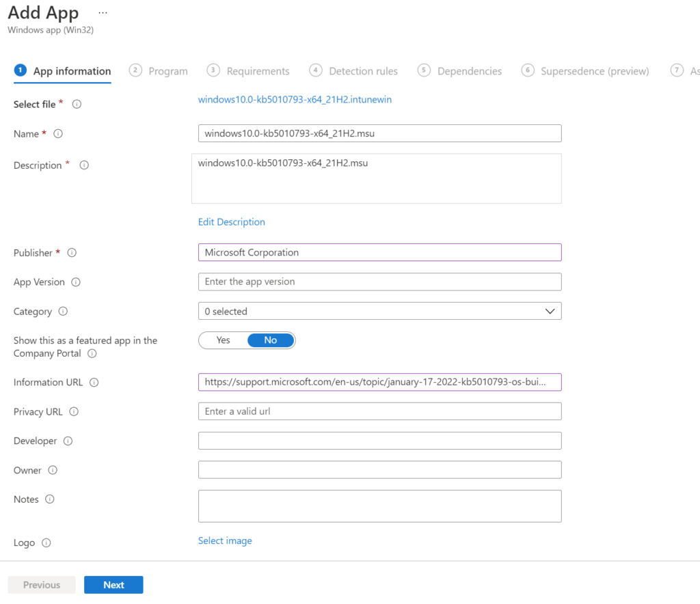Click the info icon beside Developer label
700x604 pixels.
tap(68, 441)
